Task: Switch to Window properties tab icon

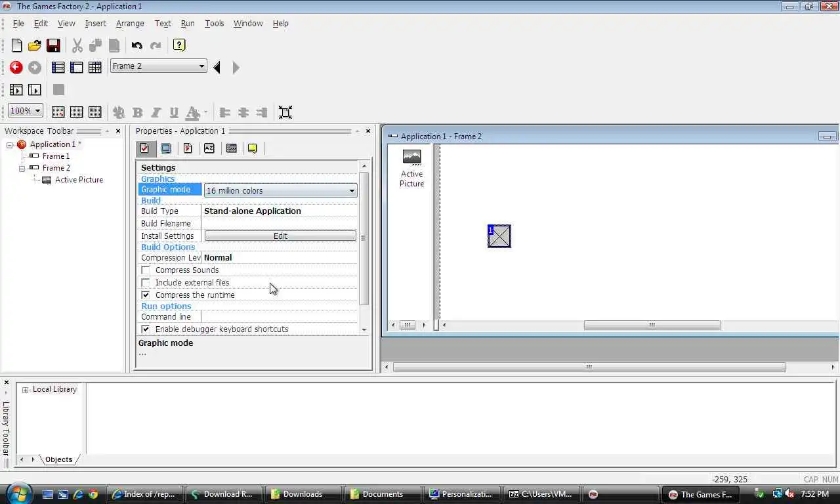Action: tap(166, 148)
